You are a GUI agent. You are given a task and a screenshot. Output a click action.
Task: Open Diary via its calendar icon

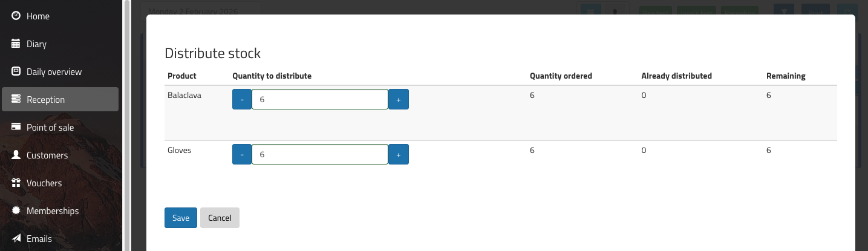[16, 44]
